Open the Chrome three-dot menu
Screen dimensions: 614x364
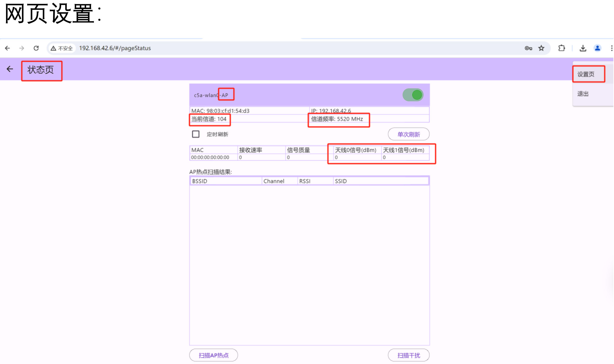coord(611,48)
